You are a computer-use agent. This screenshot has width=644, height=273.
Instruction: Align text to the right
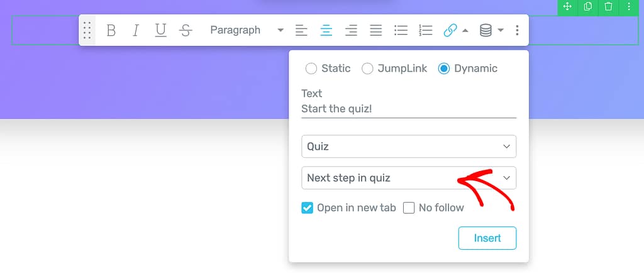pyautogui.click(x=351, y=30)
